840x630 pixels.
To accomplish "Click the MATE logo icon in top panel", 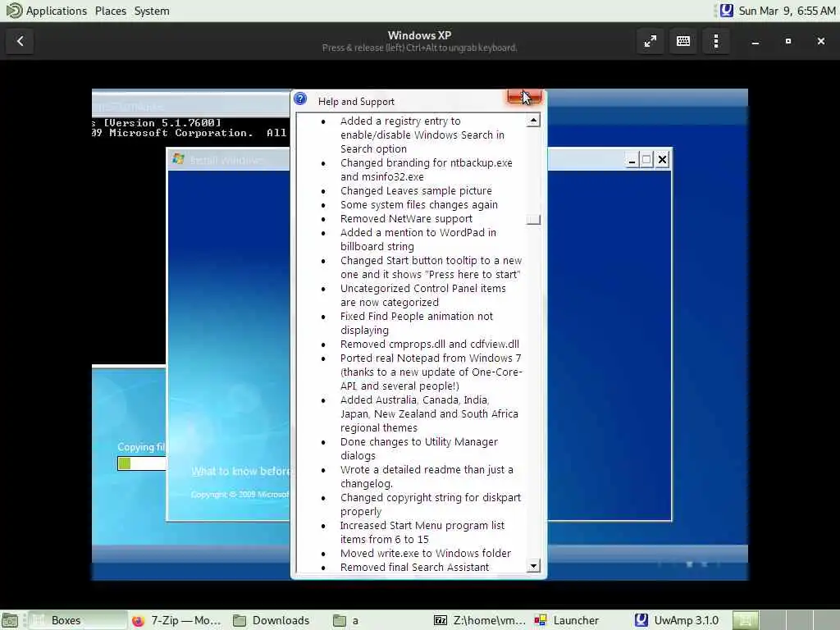I will (13, 11).
